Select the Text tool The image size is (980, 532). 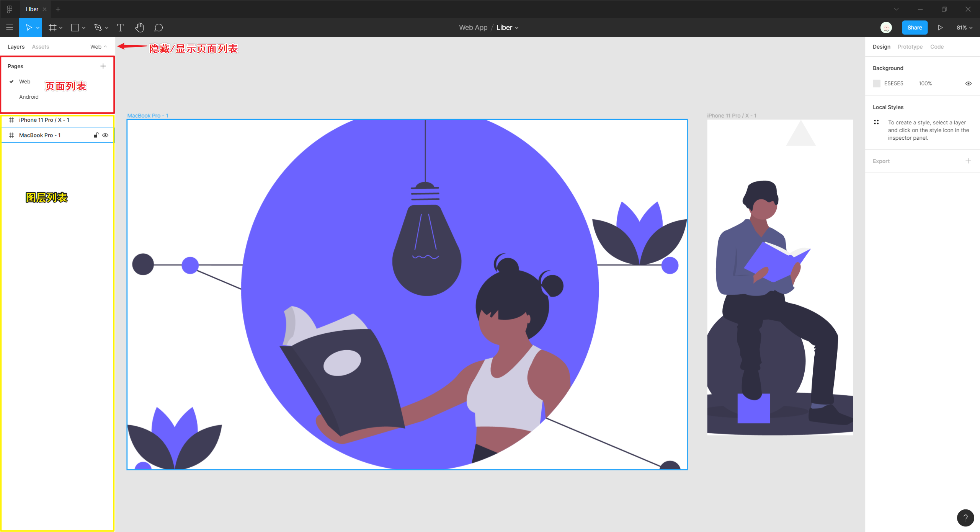tap(120, 28)
